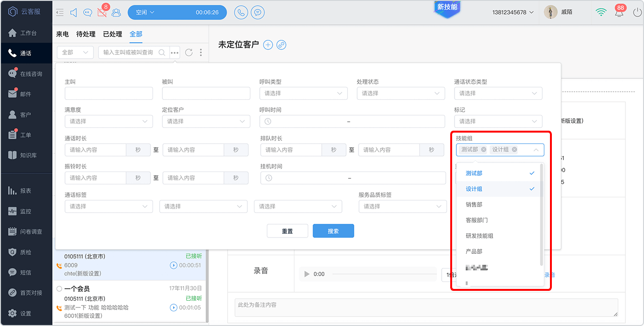Select the radio button beside 一个会员
This screenshot has height=326, width=644.
click(59, 288)
